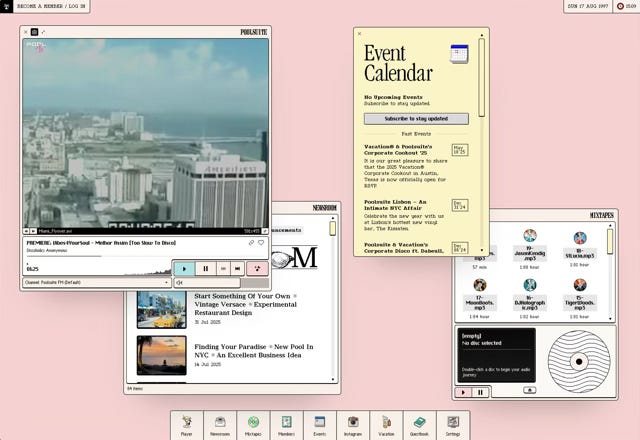The image size is (640, 440).
Task: Open the Settings dock icon
Action: coord(453,426)
